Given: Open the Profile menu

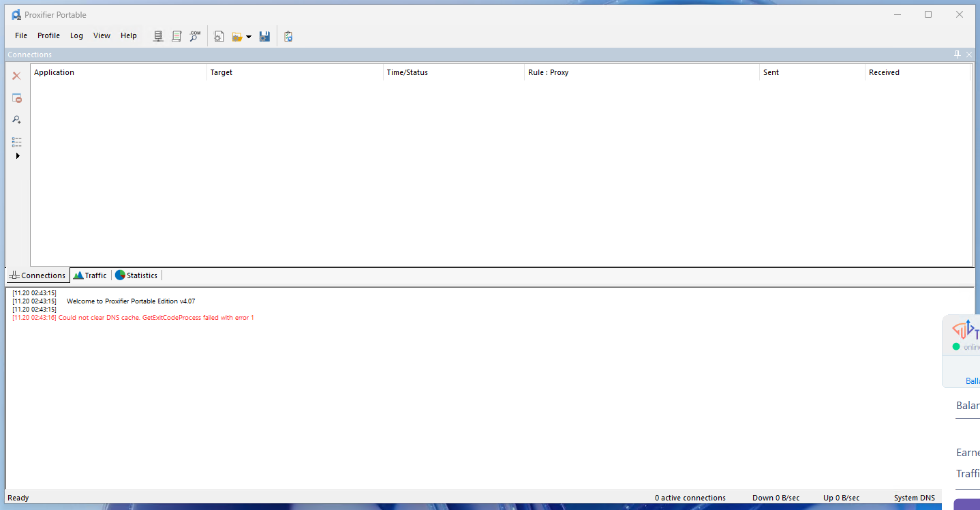Looking at the screenshot, I should point(48,35).
